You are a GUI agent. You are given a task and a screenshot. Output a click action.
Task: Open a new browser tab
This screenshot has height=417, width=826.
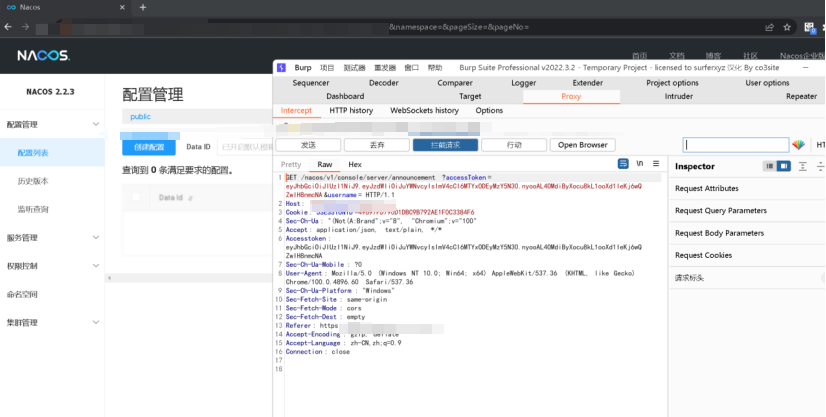pyautogui.click(x=143, y=7)
